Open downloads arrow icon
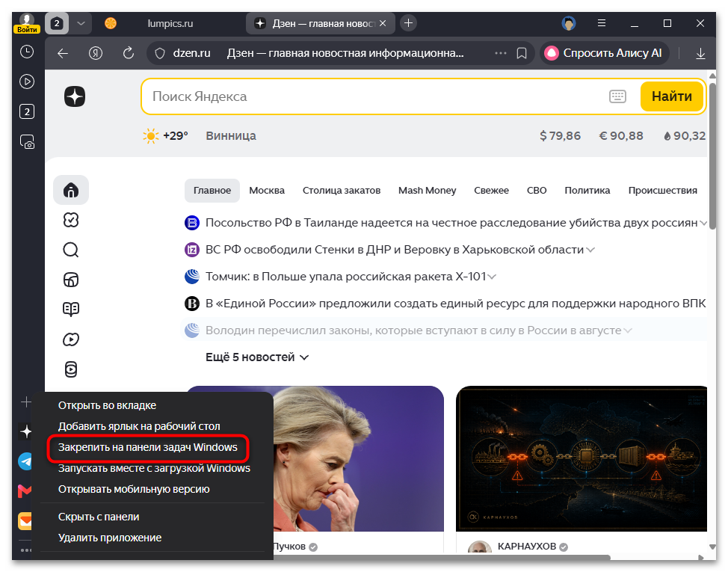Image resolution: width=728 pixels, height=572 pixels. point(700,53)
